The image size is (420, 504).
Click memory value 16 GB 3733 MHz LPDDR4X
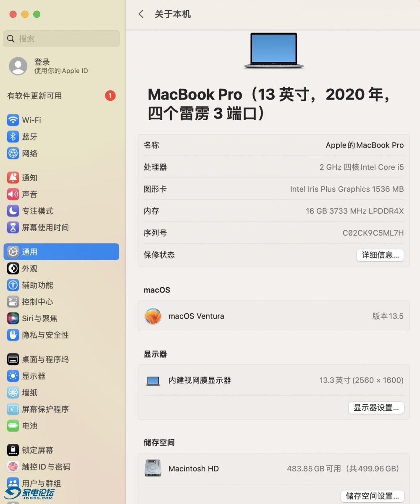[354, 211]
